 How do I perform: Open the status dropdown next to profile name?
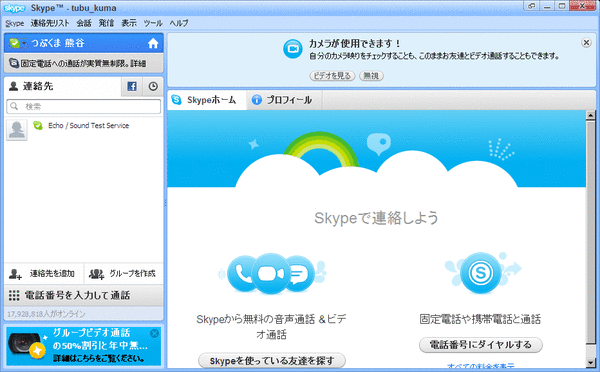tap(18, 43)
